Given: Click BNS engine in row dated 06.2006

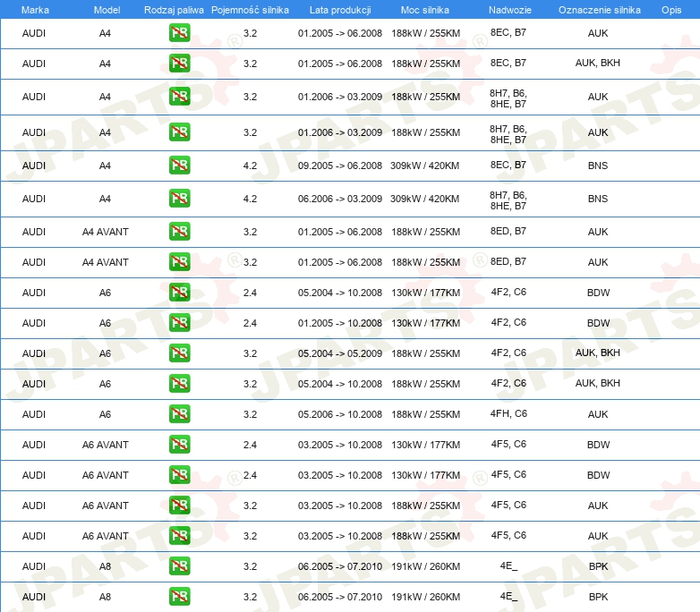Looking at the screenshot, I should pos(598,199).
